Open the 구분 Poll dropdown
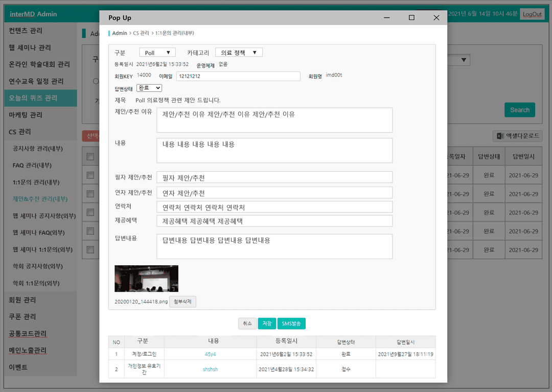This screenshot has width=552, height=392. pos(157,53)
